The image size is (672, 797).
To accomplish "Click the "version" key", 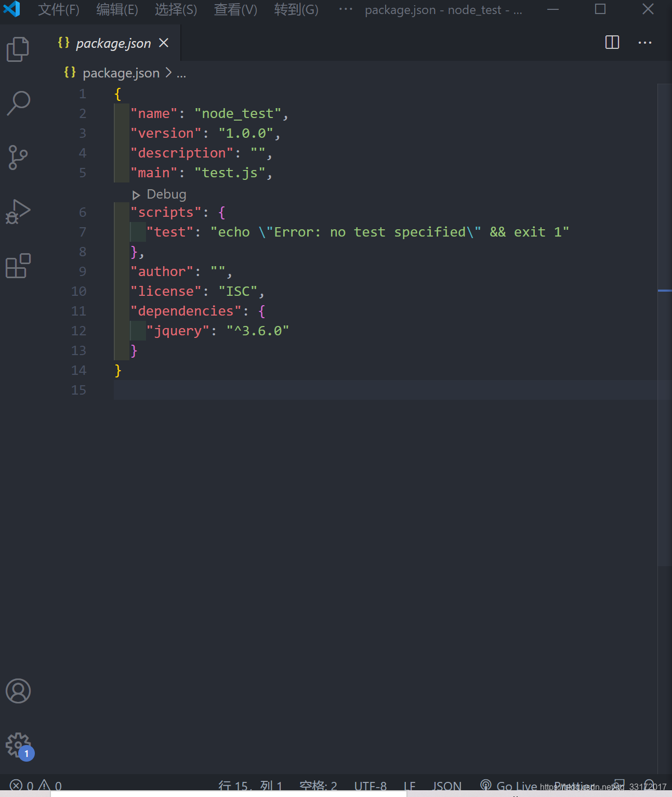I will pos(166,133).
